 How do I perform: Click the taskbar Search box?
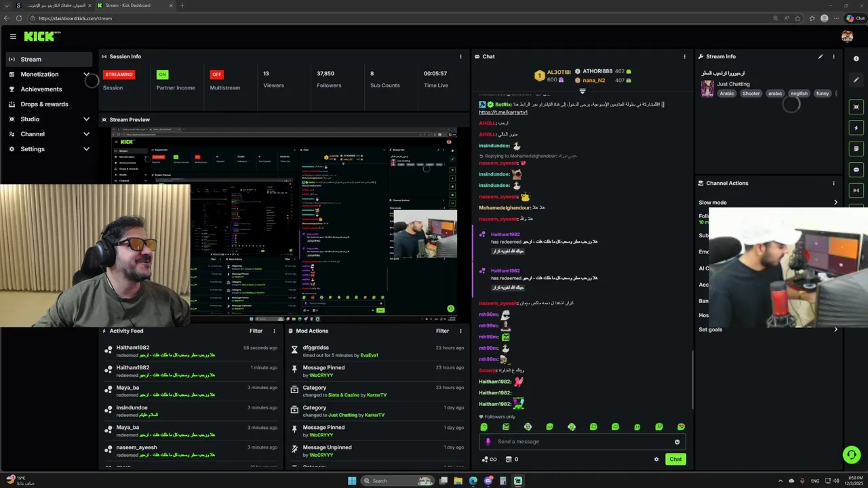click(398, 481)
